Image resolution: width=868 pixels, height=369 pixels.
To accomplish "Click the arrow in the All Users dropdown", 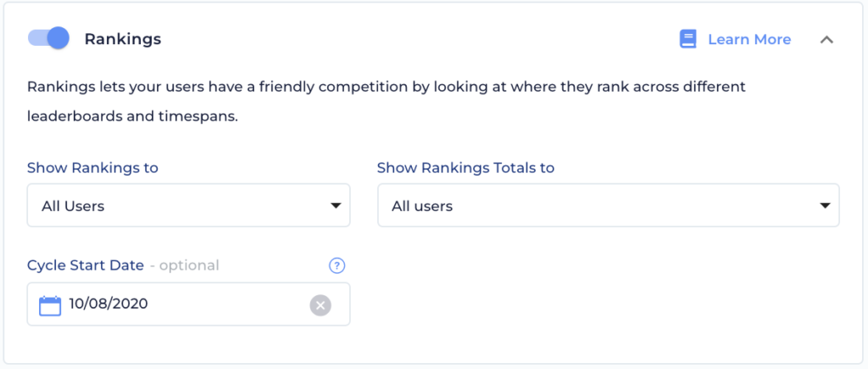I will (336, 205).
